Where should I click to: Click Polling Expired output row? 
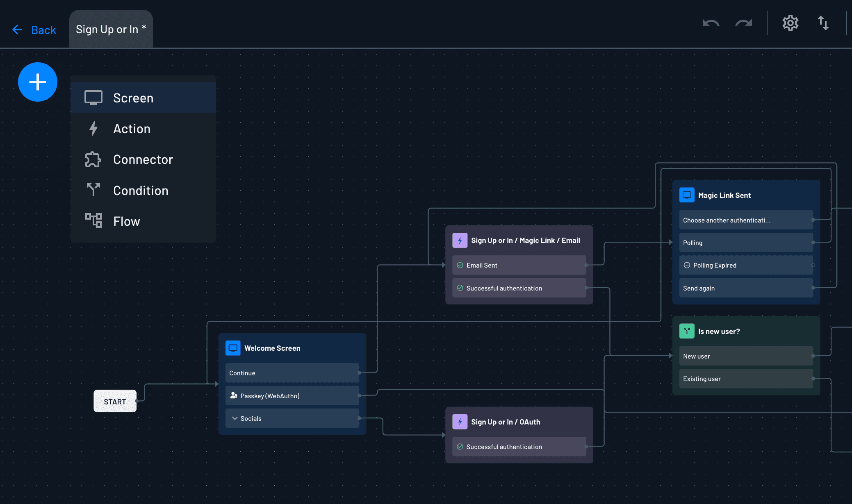click(x=745, y=265)
